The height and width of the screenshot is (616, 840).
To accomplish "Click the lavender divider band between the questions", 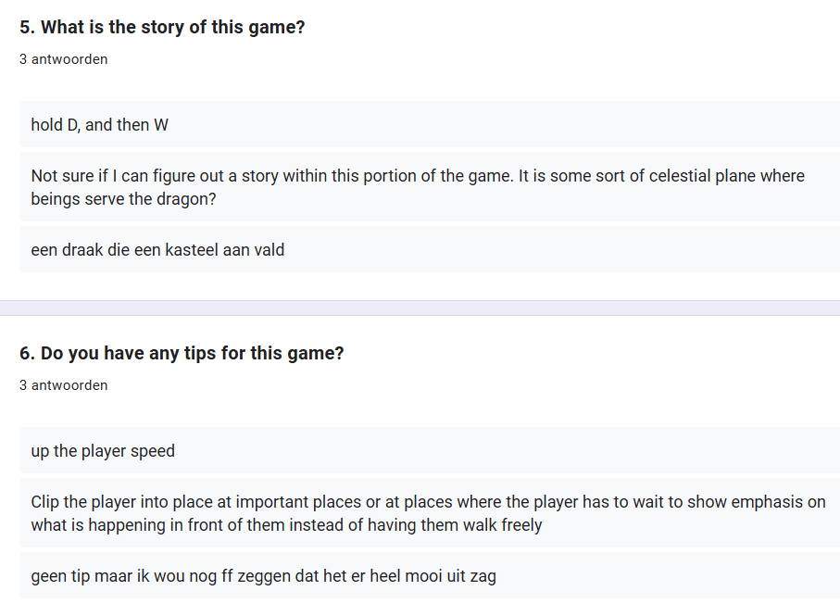I will tap(420, 308).
